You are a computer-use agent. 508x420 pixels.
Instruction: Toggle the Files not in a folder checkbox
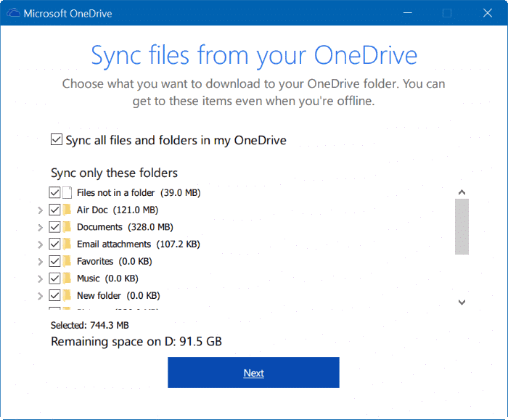pyautogui.click(x=54, y=192)
